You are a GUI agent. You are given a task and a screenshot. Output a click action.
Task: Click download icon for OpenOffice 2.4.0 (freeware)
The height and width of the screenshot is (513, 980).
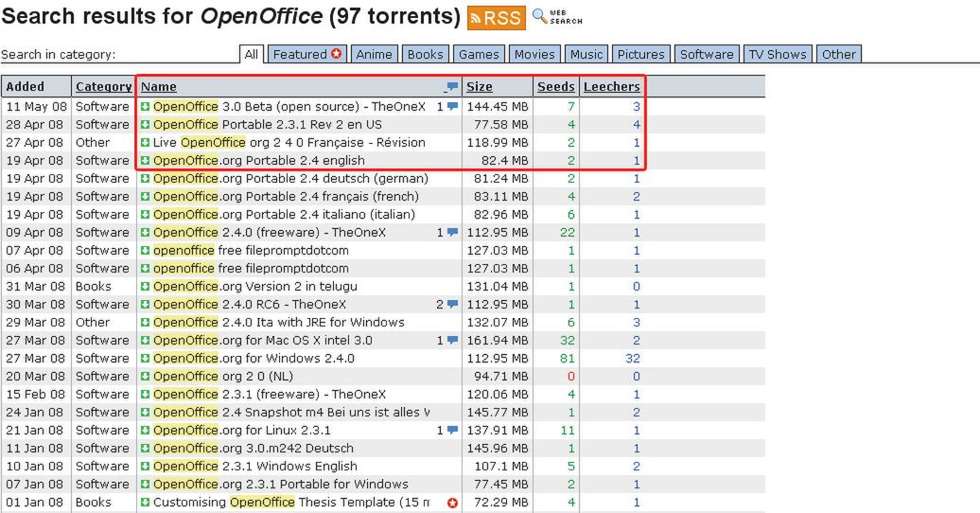pos(145,233)
